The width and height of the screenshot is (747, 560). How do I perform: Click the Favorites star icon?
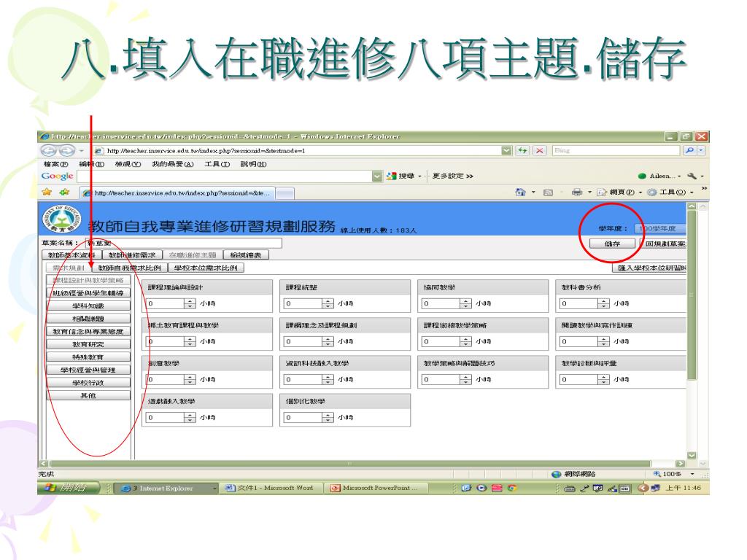point(47,192)
